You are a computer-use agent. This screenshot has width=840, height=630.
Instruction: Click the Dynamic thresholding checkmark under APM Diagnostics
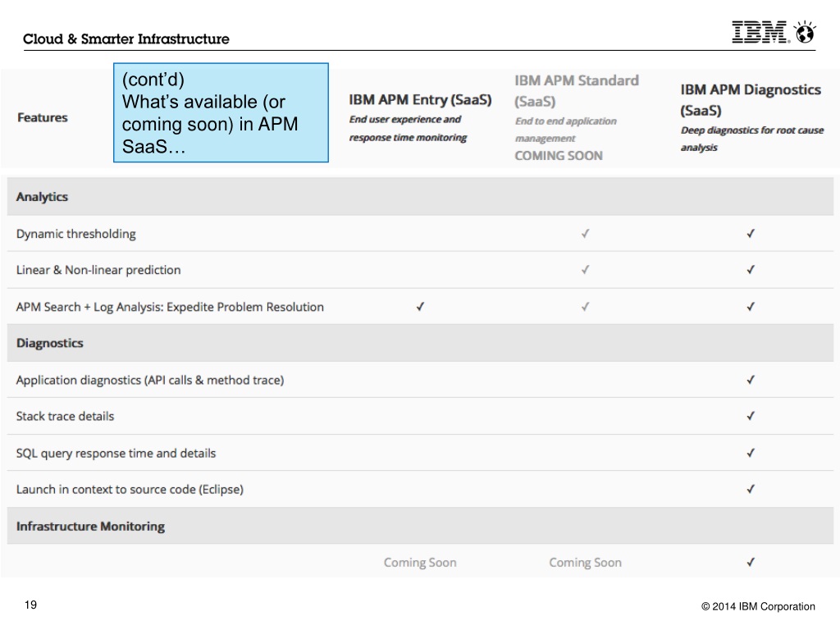[751, 234]
